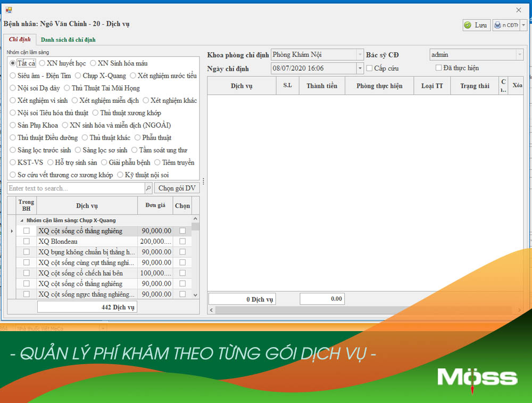The height and width of the screenshot is (403, 532).
Task: Click the search icon in the search box
Action: 147,188
